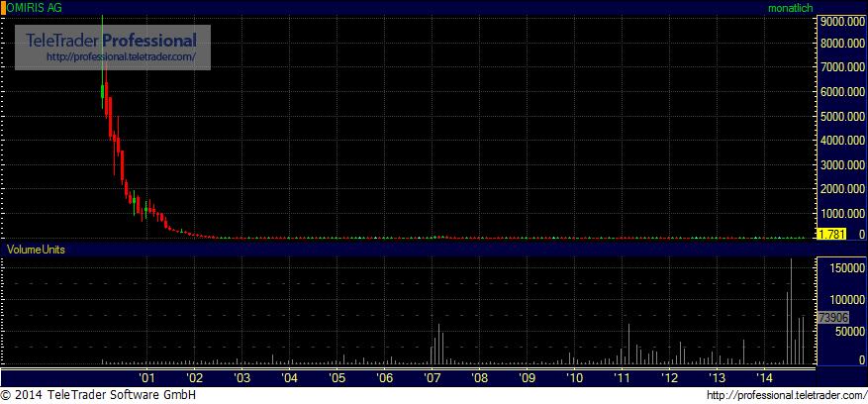Click the 2000.000 price axis label
This screenshot has height=404, width=868.
coord(841,189)
